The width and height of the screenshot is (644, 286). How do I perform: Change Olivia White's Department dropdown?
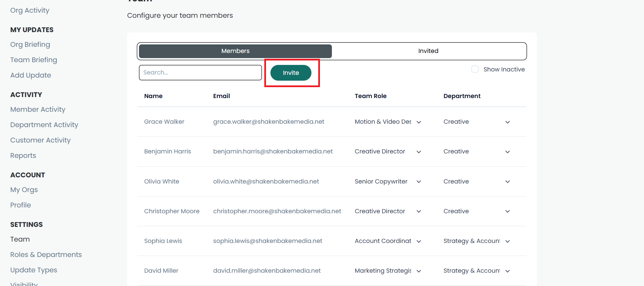click(477, 181)
